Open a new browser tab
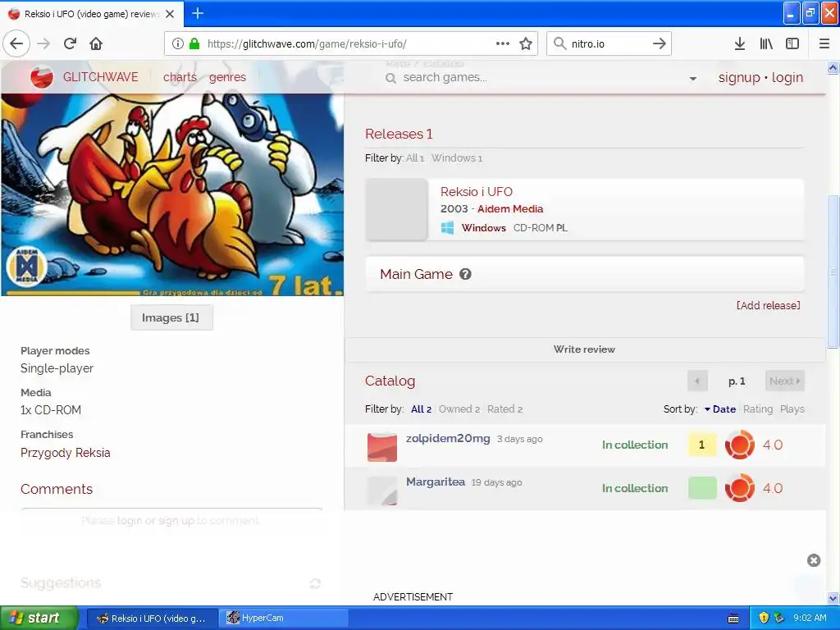840x630 pixels. click(x=198, y=13)
